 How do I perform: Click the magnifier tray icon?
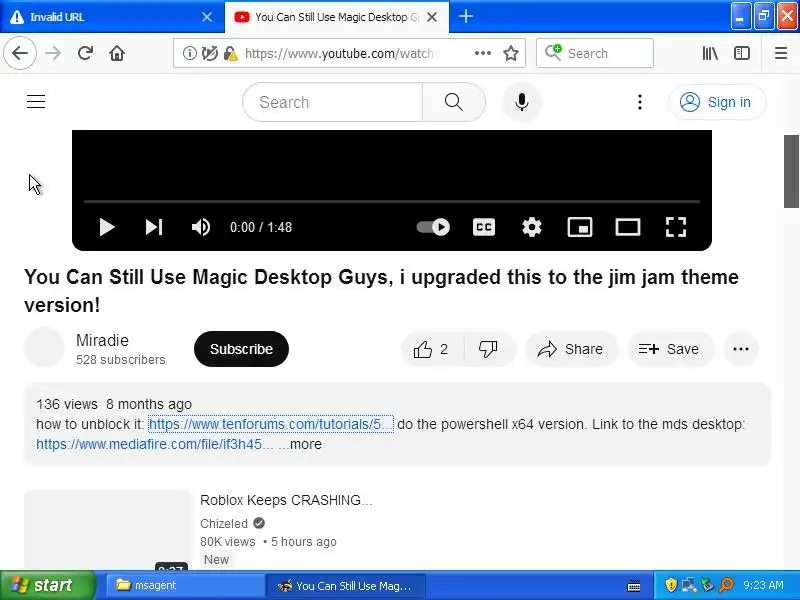tap(726, 585)
